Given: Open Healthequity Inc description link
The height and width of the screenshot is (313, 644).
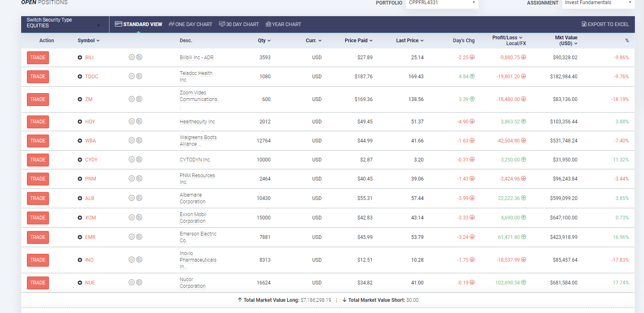Looking at the screenshot, I should 197,122.
